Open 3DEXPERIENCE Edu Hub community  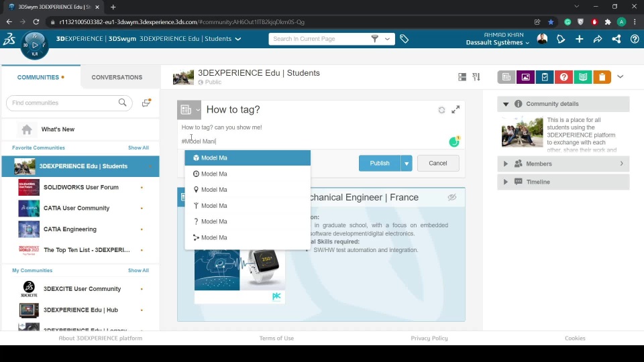(80, 310)
